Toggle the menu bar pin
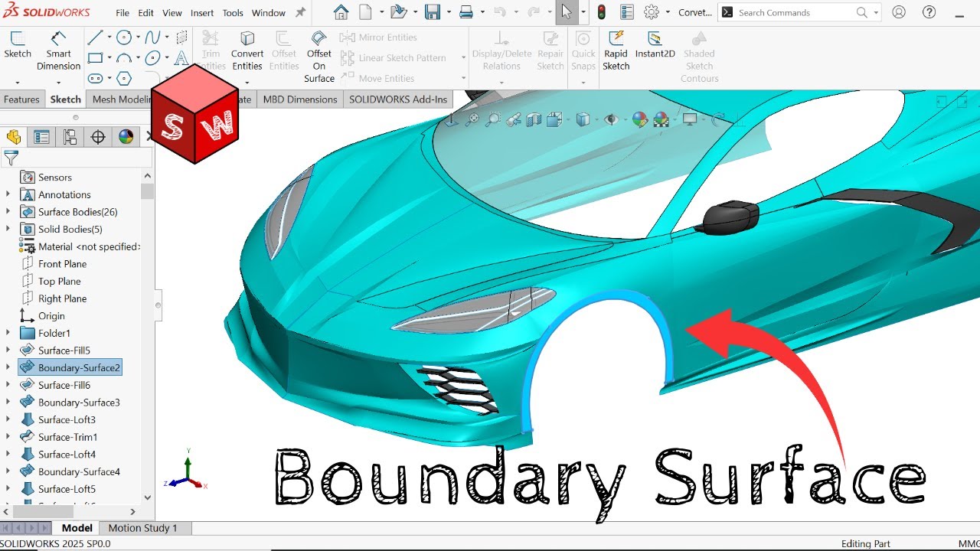The image size is (980, 551). tap(300, 12)
